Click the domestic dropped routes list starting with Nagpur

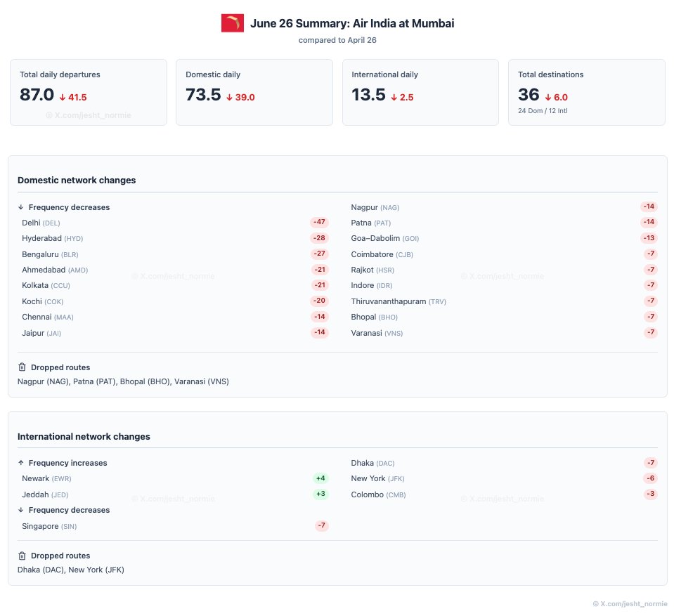123,381
